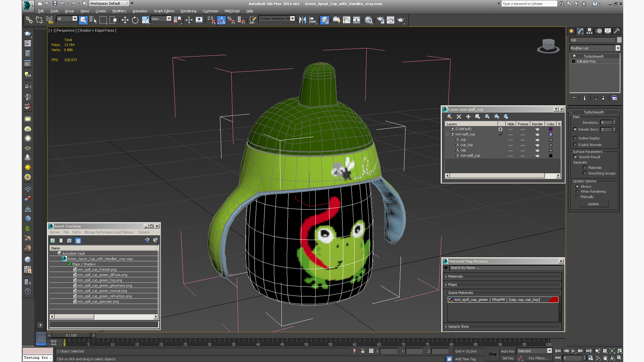Viewport: 644px width, 362px height.
Task: Toggle the Percent Snap tool
Action: tap(231, 20)
